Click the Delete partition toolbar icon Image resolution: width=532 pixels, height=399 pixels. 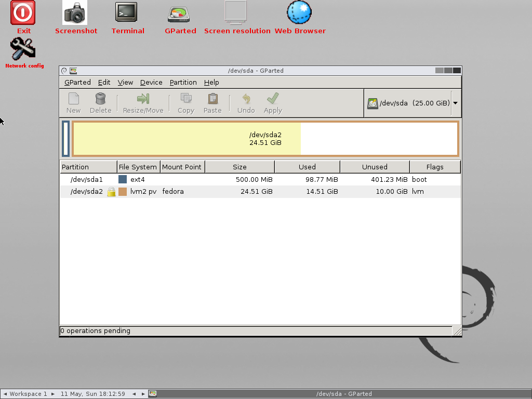100,99
